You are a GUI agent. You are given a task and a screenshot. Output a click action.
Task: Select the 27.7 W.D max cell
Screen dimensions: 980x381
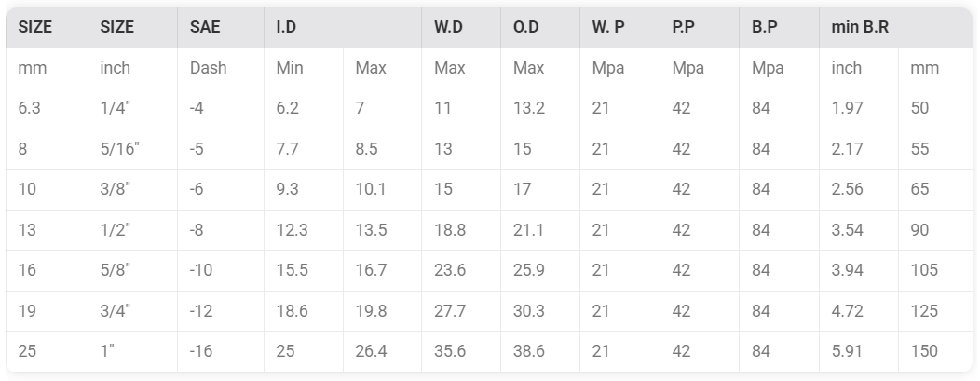click(461, 311)
